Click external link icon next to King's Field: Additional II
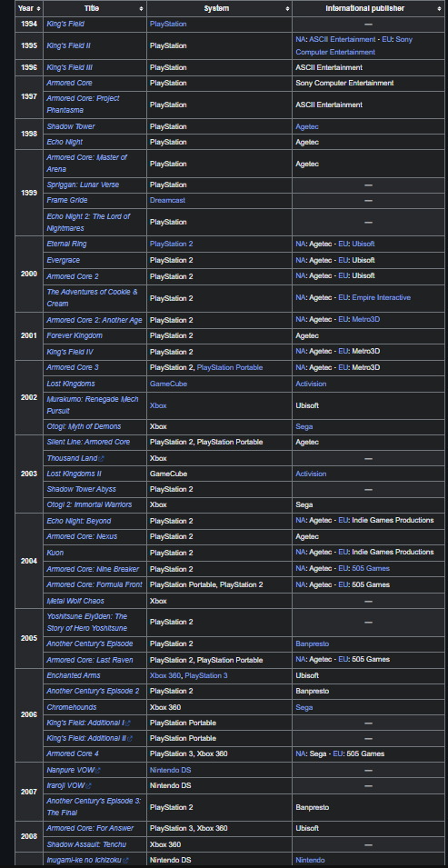Viewport: 448px width, 868px height. tap(130, 738)
